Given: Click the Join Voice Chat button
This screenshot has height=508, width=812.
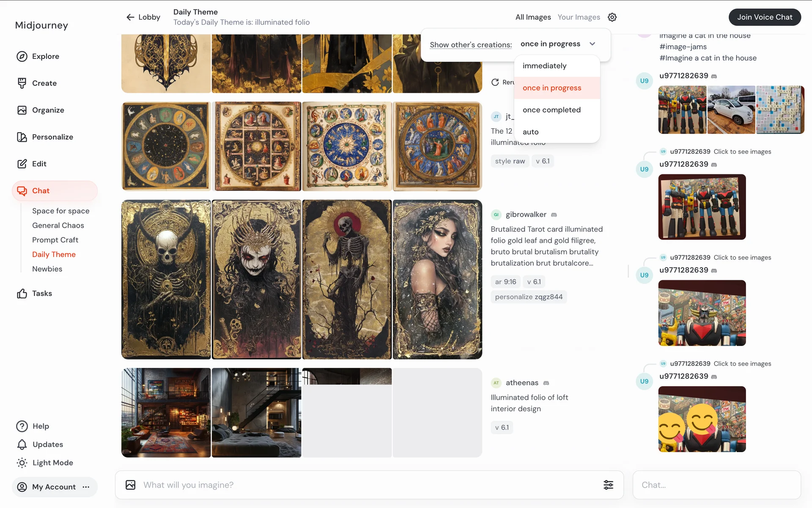Looking at the screenshot, I should pos(765,17).
